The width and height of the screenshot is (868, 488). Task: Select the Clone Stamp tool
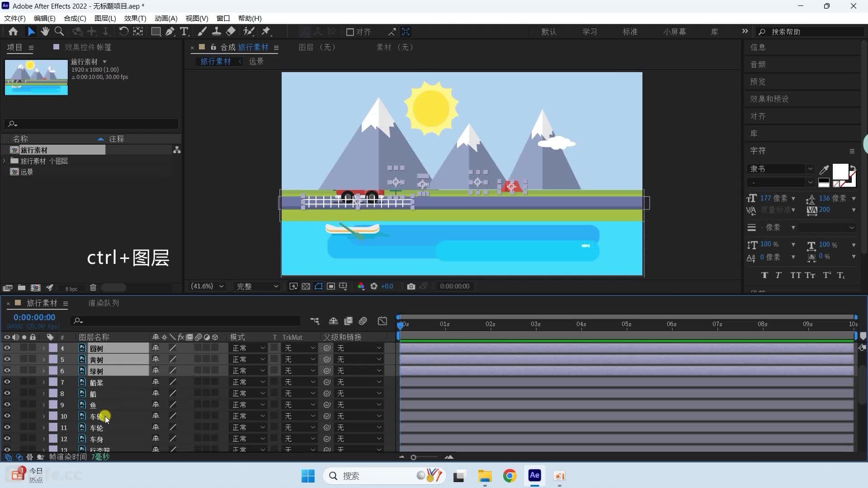pyautogui.click(x=217, y=32)
